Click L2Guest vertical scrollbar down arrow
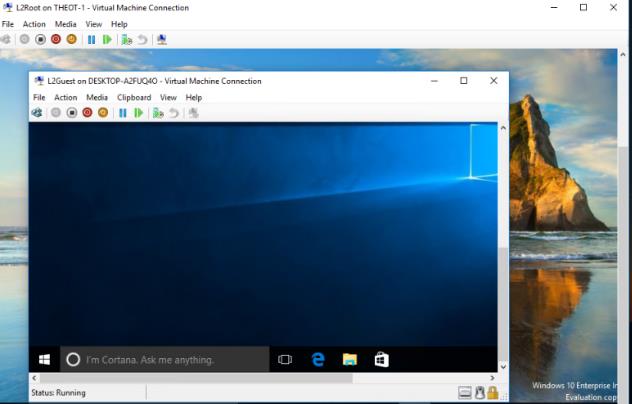The width and height of the screenshot is (632, 404). pyautogui.click(x=503, y=367)
